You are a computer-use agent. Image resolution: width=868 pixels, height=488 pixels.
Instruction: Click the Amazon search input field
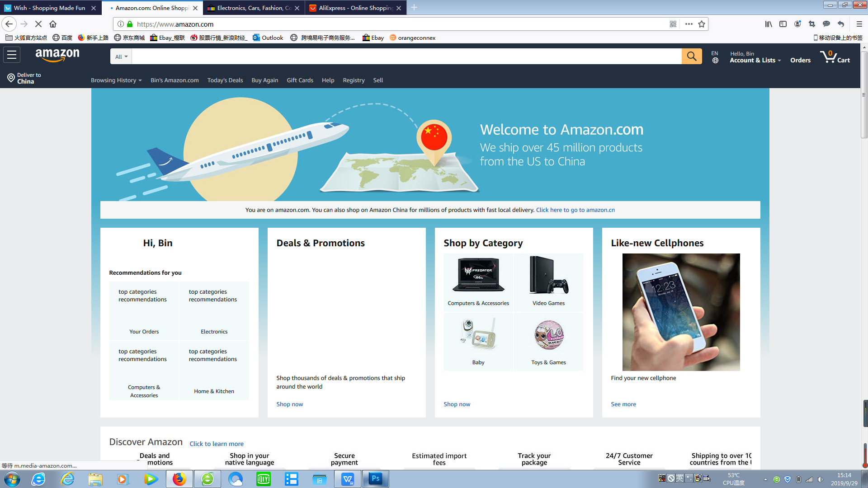407,56
